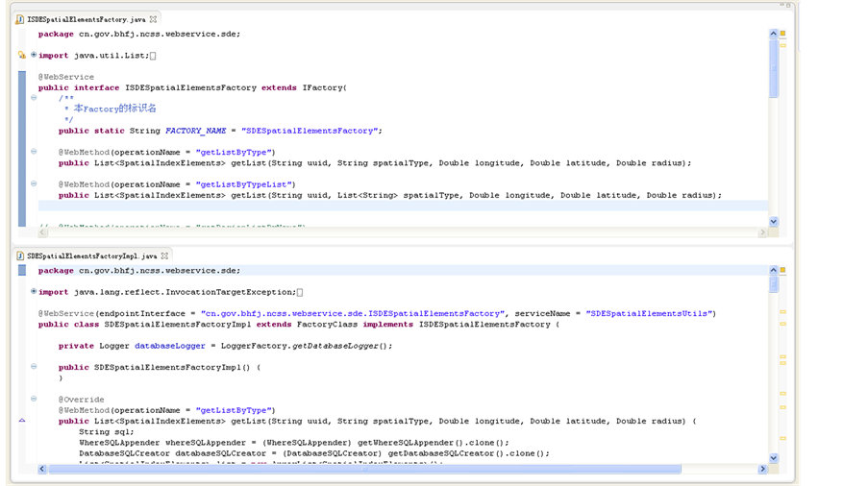Select SDESpatialElementsFactoryImpl.java editor tab

pyautogui.click(x=91, y=256)
